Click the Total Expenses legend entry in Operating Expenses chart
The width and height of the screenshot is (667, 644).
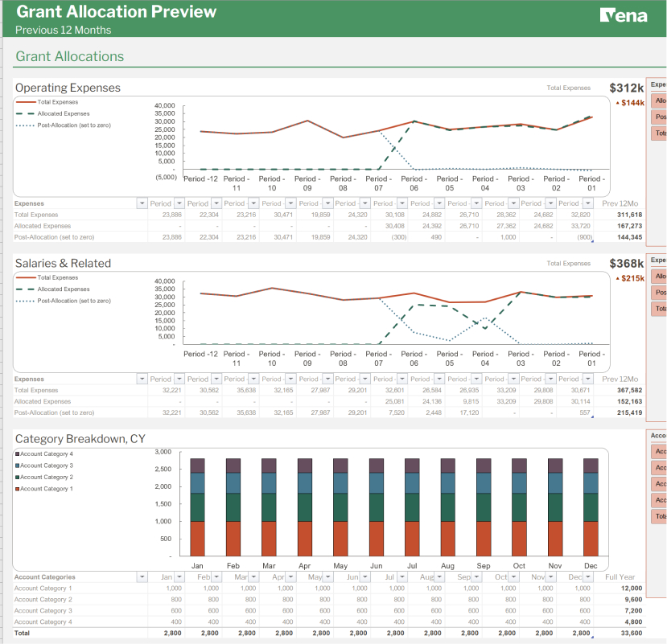57,102
